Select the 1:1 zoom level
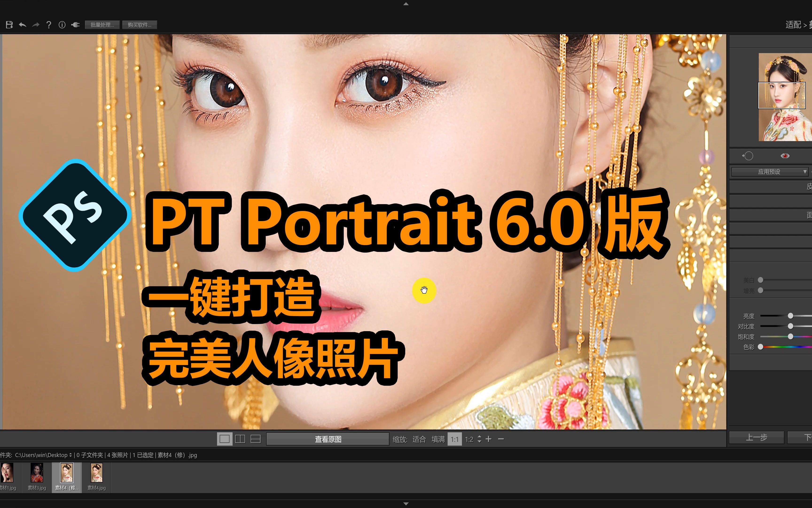Image resolution: width=812 pixels, height=508 pixels. point(455,440)
